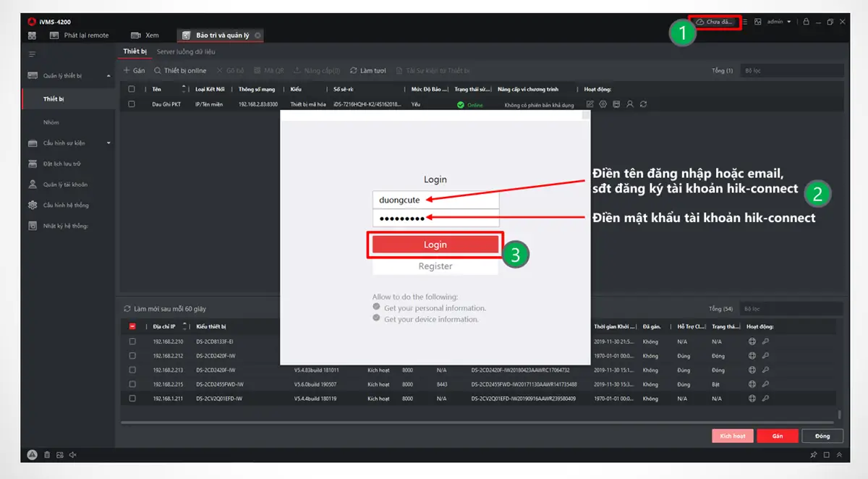Collapse the sidebar with the hamburger icon
This screenshot has width=868, height=479.
click(x=32, y=54)
